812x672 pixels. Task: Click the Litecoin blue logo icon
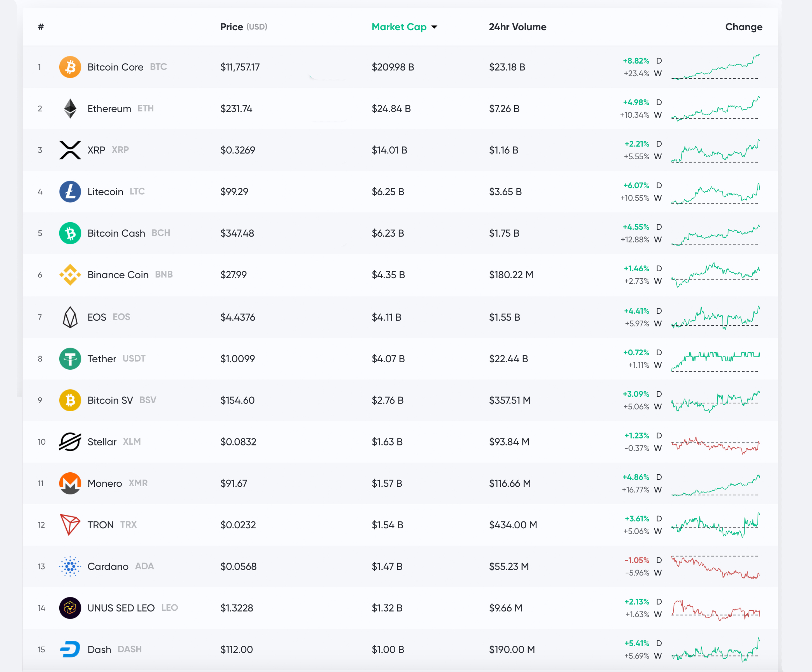pyautogui.click(x=70, y=192)
